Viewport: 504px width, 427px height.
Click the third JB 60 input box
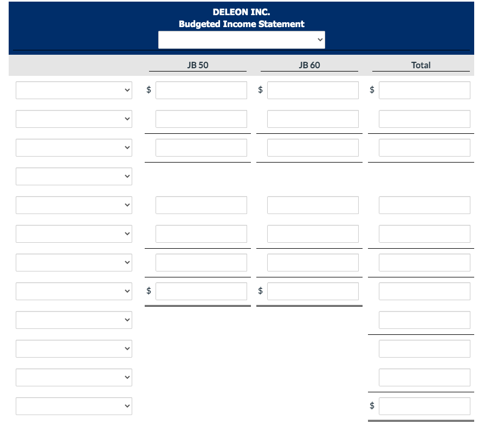[313, 147]
